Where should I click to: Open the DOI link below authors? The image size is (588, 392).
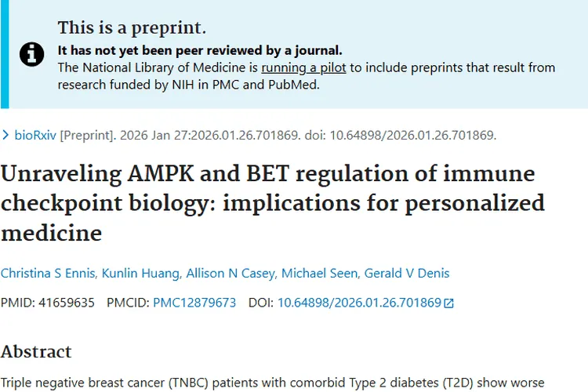pos(360,303)
